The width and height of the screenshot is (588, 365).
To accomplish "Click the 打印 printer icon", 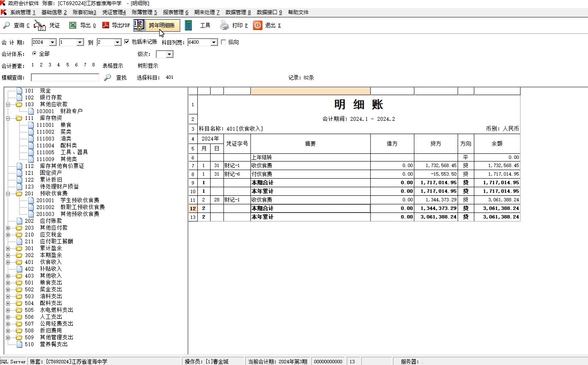I will pyautogui.click(x=225, y=26).
